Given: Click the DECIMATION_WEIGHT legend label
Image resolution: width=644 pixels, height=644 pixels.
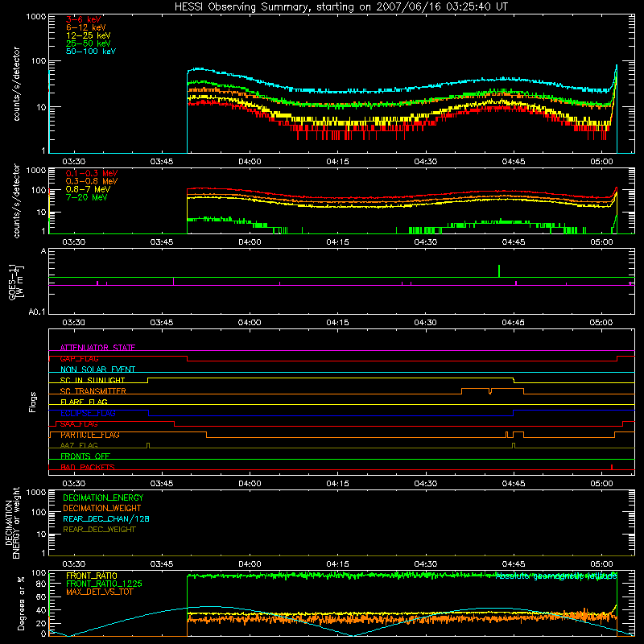Looking at the screenshot, I should 102,508.
